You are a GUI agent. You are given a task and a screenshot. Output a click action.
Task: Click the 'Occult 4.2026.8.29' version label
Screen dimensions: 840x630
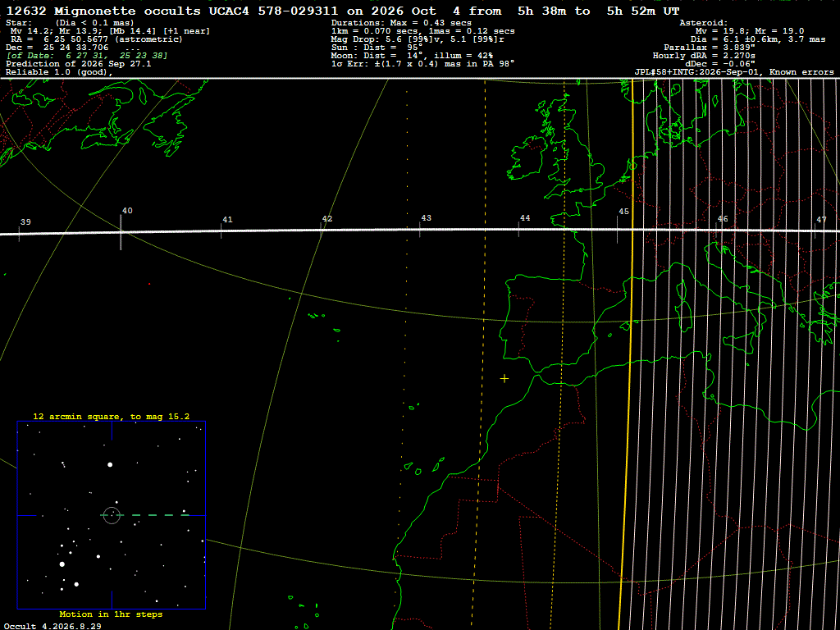pyautogui.click(x=52, y=626)
